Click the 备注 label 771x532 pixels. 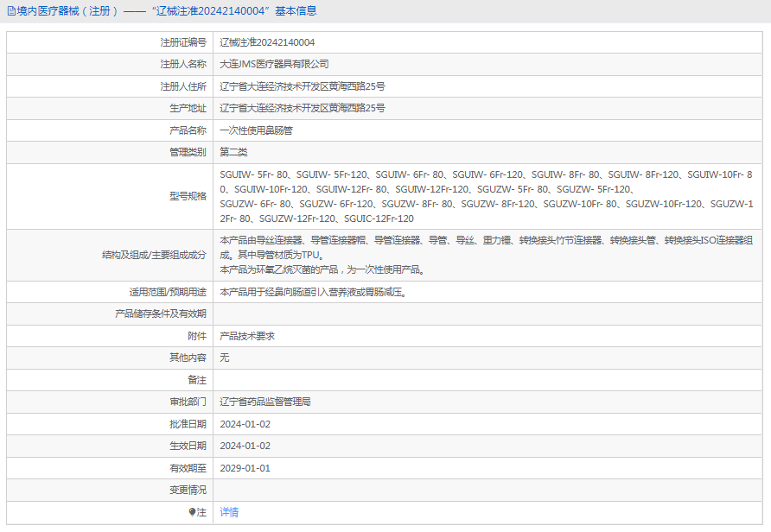pyautogui.click(x=197, y=380)
